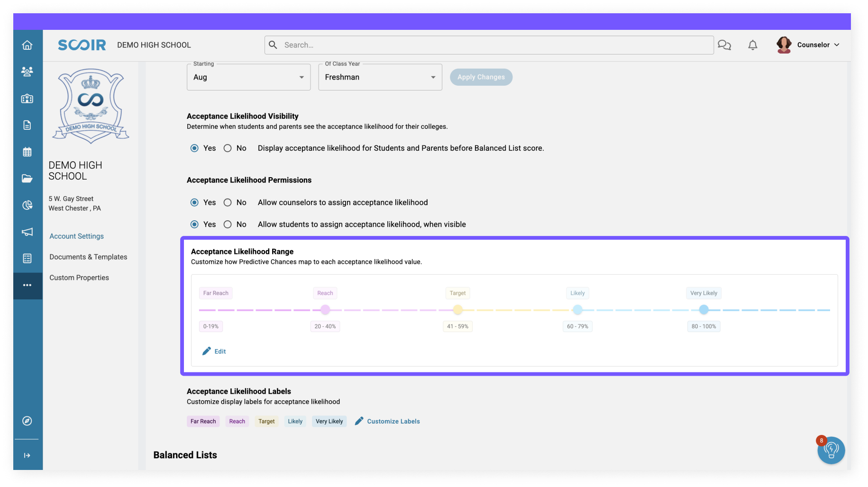Open the List form icon in sidebar
This screenshot has height=487, width=868.
click(x=27, y=258)
